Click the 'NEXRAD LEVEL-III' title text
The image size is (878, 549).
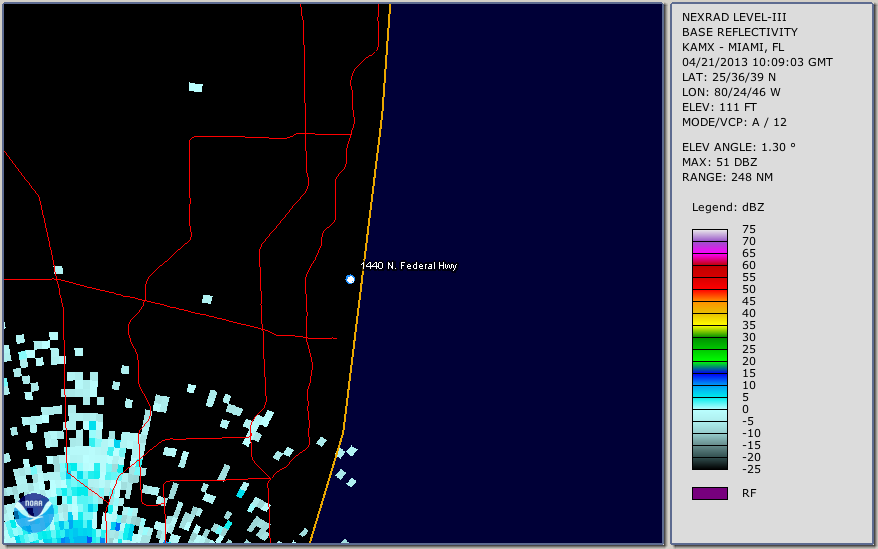pyautogui.click(x=734, y=17)
